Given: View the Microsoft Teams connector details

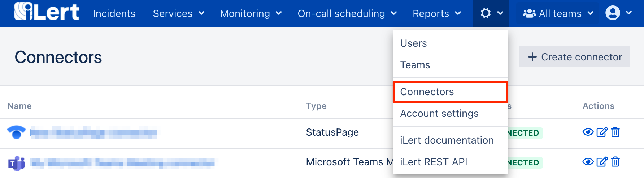Looking at the screenshot, I should click(588, 162).
